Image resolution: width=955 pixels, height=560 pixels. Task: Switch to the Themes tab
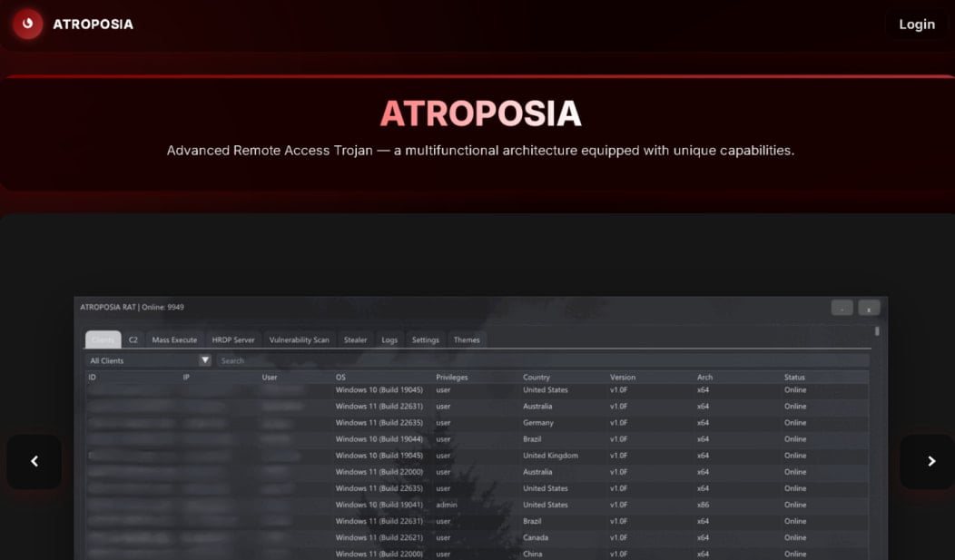tap(467, 339)
